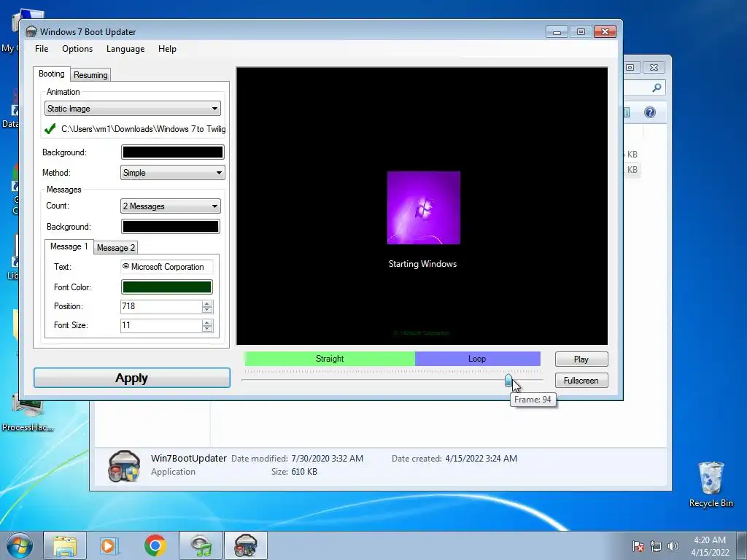Viewport: 747px width, 560px height.
Task: Switch to the Booting tab
Action: pos(52,74)
